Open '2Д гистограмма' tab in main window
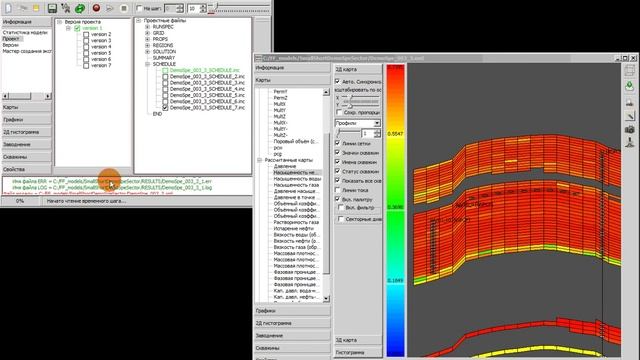Viewport: 640px width, 360px height. 27,132
